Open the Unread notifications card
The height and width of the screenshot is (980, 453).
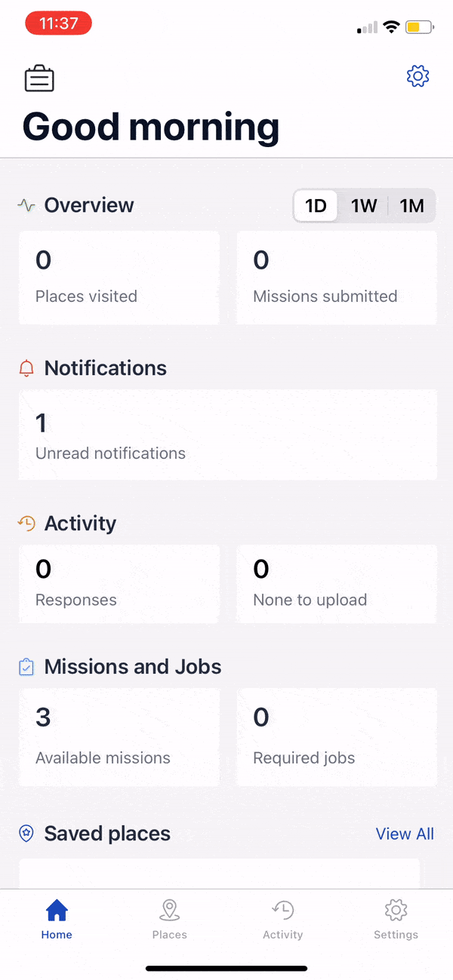226,435
